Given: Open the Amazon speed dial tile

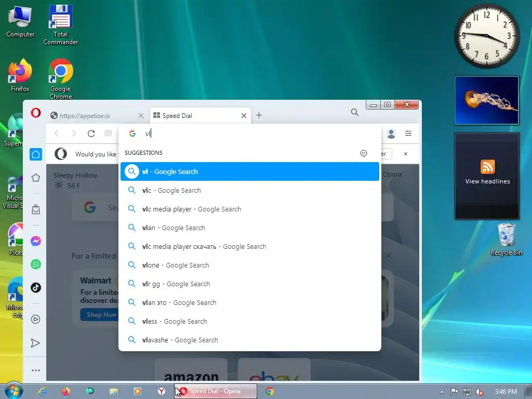Looking at the screenshot, I should coord(191,370).
